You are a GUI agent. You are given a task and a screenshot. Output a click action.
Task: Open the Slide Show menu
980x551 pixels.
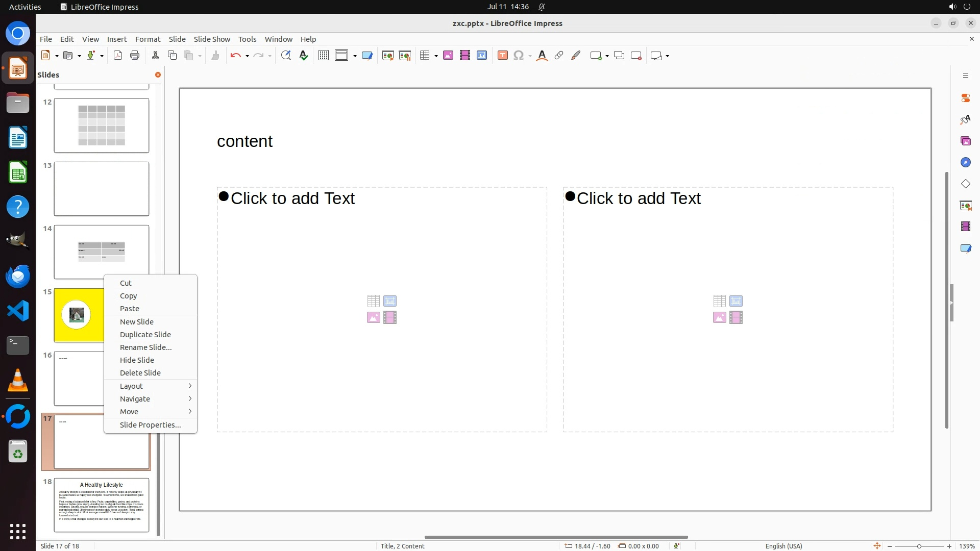[x=212, y=39]
